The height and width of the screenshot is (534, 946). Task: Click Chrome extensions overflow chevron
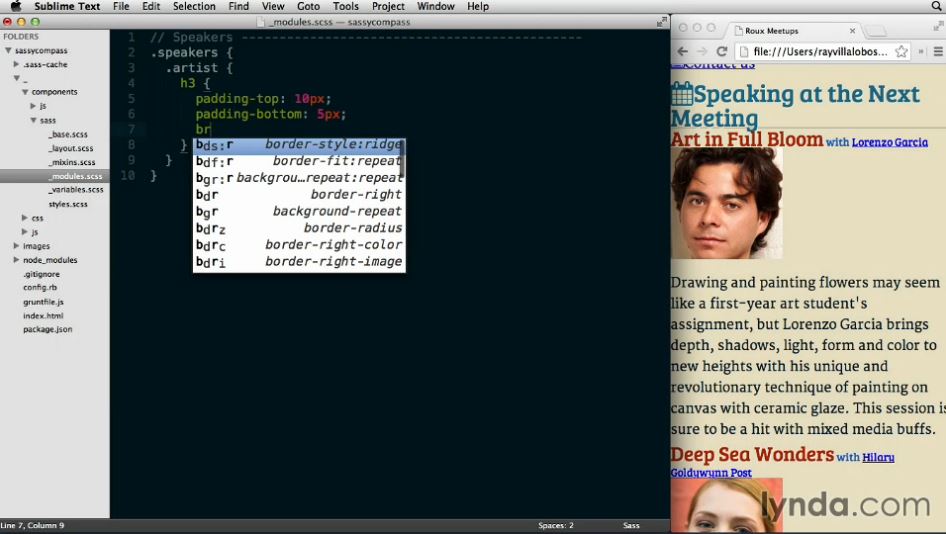coord(921,51)
